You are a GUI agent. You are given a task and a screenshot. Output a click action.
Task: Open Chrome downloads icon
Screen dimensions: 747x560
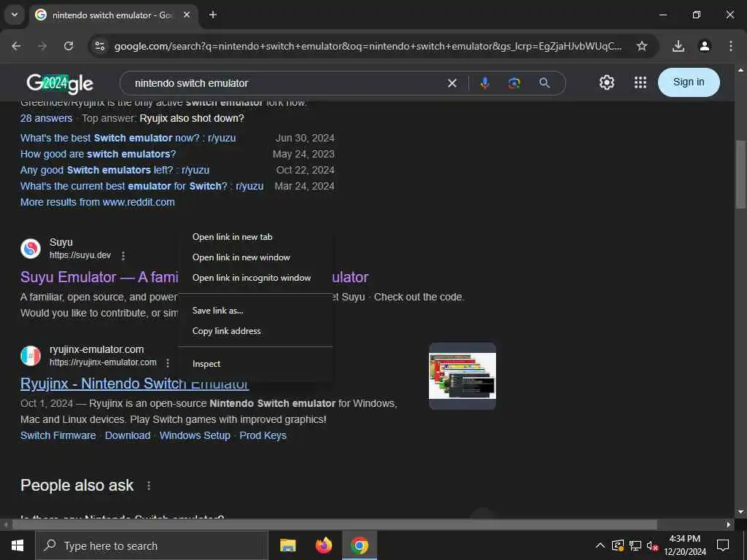678,46
